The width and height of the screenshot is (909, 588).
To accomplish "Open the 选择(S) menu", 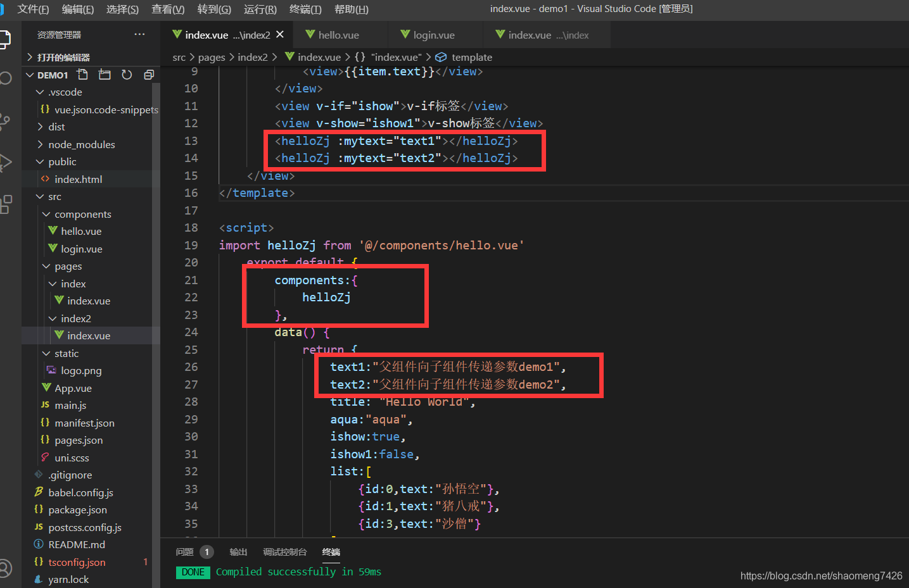I will (122, 9).
